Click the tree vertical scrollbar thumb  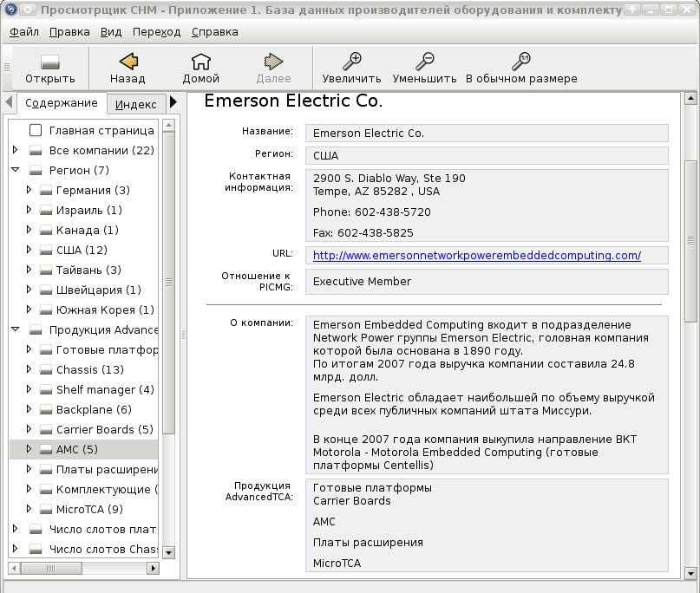coord(169,282)
